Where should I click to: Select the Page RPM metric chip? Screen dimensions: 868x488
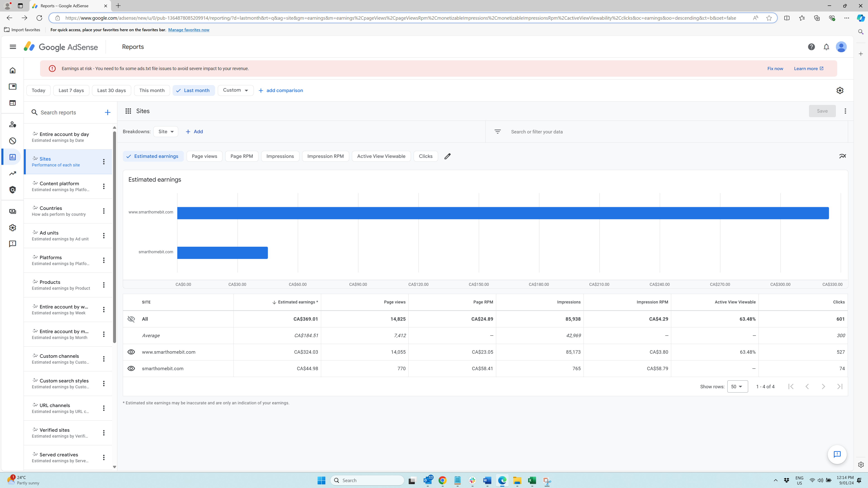pos(242,156)
